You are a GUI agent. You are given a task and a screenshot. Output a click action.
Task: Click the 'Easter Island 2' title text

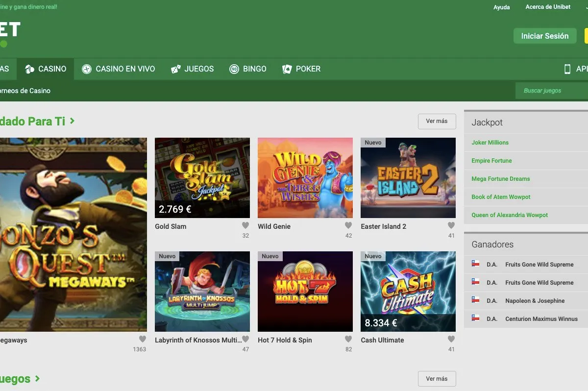384,226
